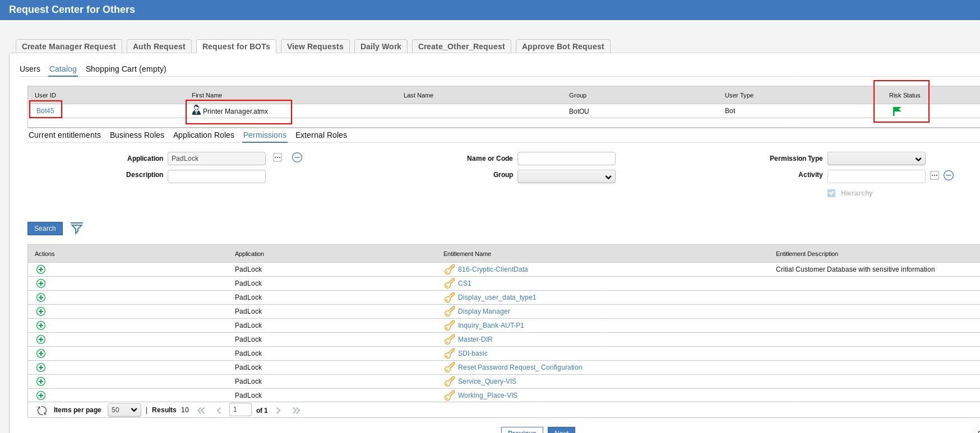Switch to External Roles sub-tab

point(321,135)
